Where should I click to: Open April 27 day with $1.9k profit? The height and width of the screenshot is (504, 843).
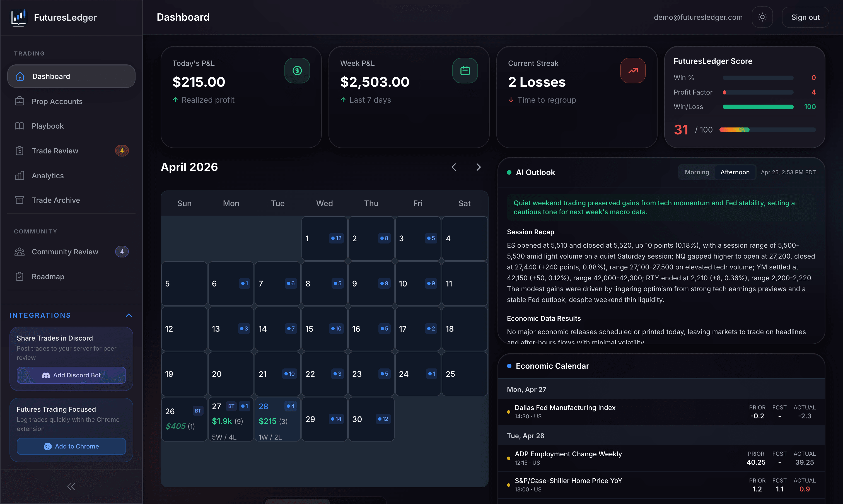[231, 419]
